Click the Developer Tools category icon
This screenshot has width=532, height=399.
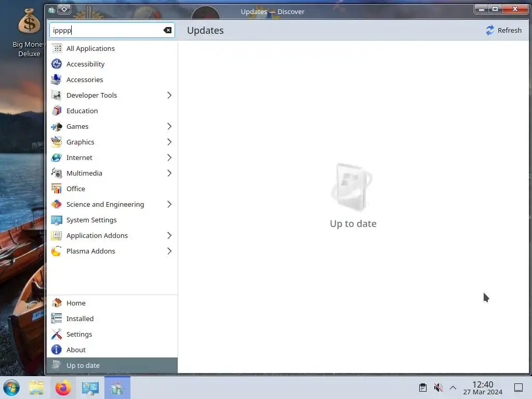pyautogui.click(x=57, y=96)
